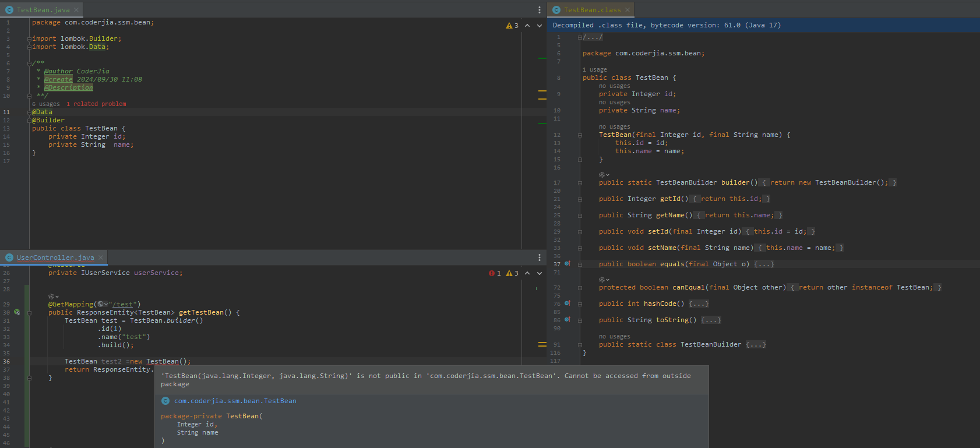Viewport: 980px width, 448px height.
Task: Click the '1 usage' hint above class TestBean
Action: [x=595, y=70]
